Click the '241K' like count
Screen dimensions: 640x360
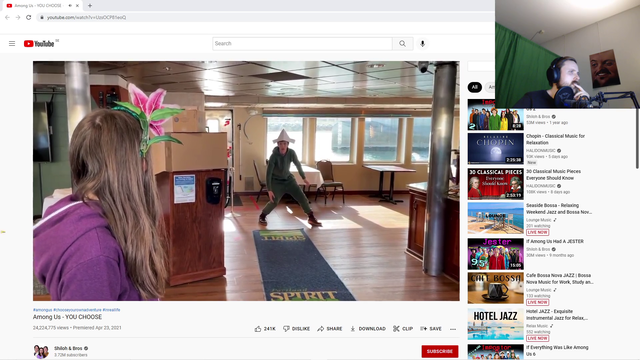point(269,329)
